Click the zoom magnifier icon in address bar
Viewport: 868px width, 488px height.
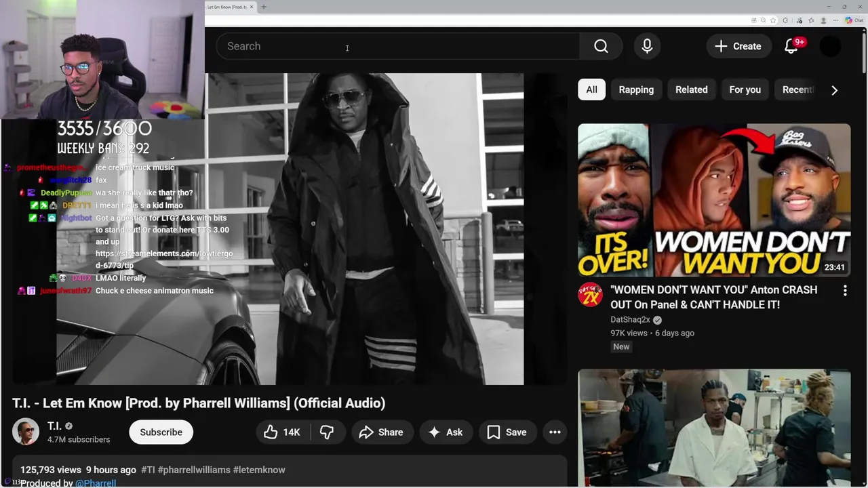[764, 20]
